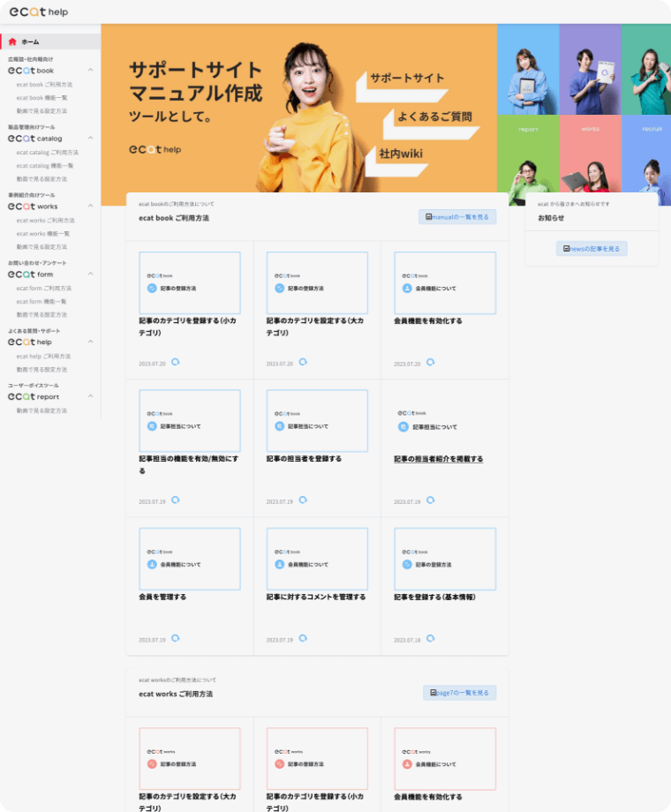This screenshot has width=671, height=812.
Task: Click article title 記事の担当者を登録する
Action: [x=304, y=459]
